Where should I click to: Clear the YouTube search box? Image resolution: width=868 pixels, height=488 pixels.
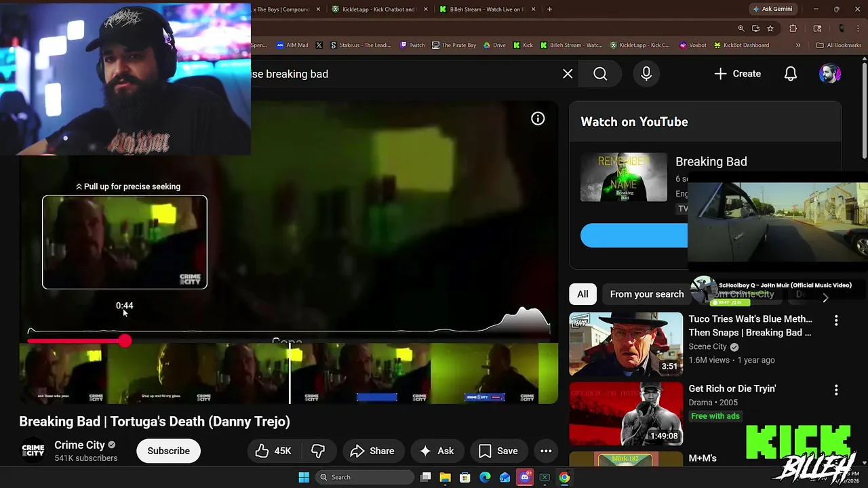click(x=568, y=74)
